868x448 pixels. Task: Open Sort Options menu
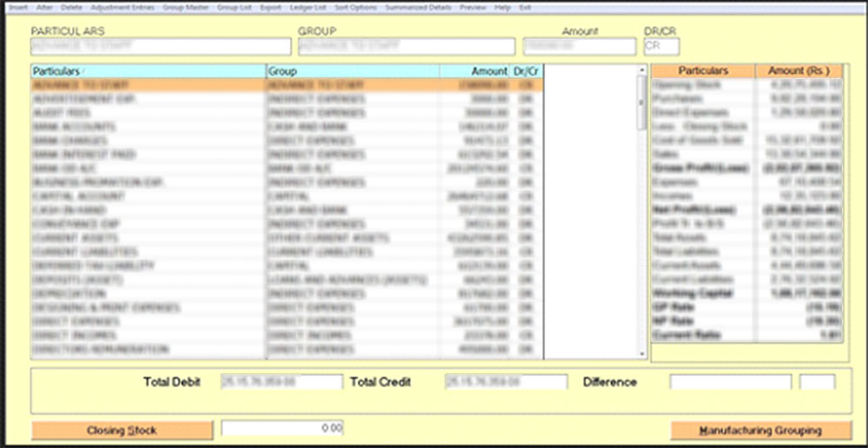356,7
